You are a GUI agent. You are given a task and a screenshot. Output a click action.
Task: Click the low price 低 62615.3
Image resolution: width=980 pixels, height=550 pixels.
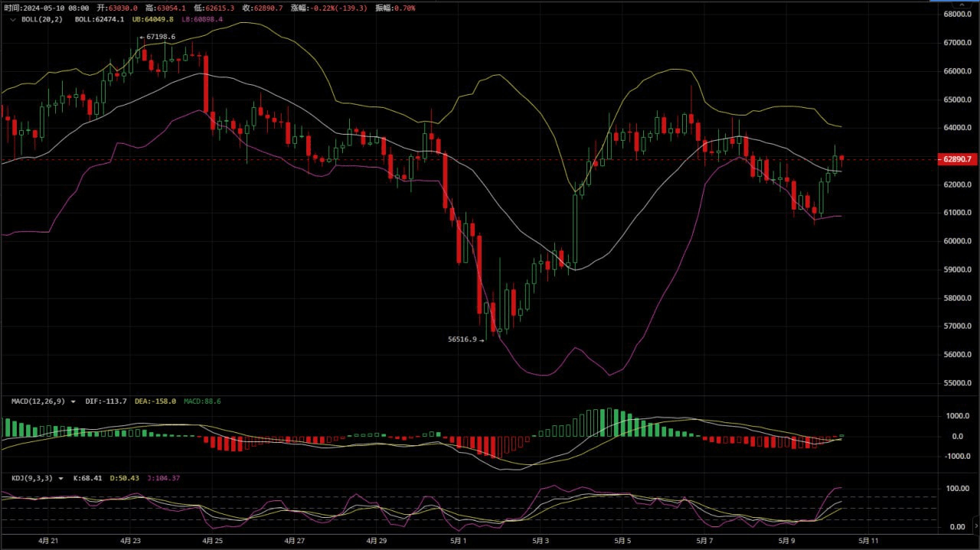click(x=214, y=8)
